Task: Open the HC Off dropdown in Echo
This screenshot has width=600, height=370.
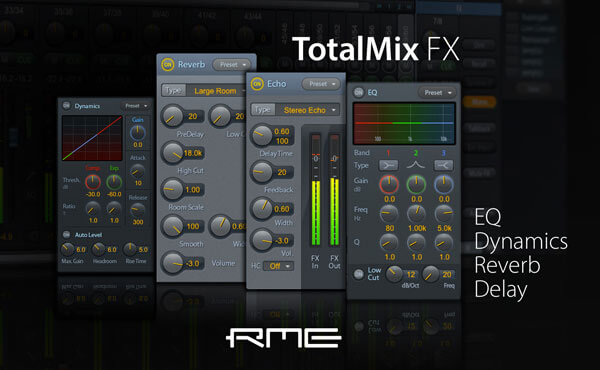Action: [279, 266]
